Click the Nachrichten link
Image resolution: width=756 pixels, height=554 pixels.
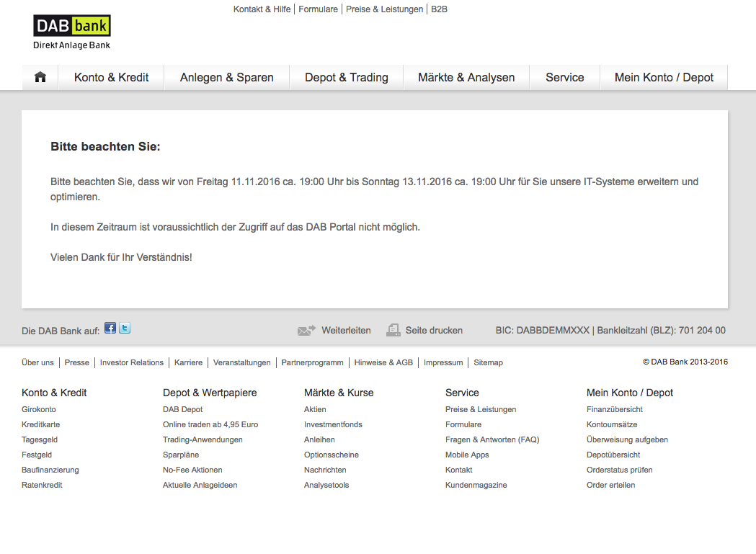click(x=325, y=470)
